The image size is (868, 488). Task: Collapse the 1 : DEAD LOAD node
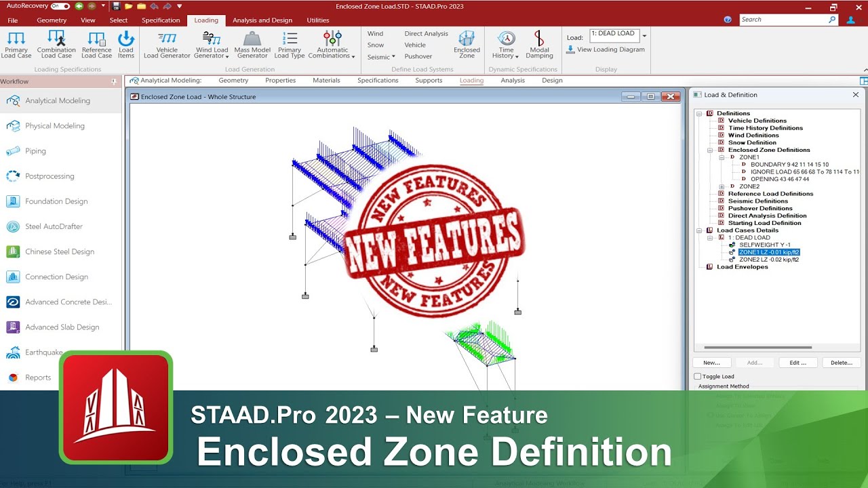[x=710, y=238]
